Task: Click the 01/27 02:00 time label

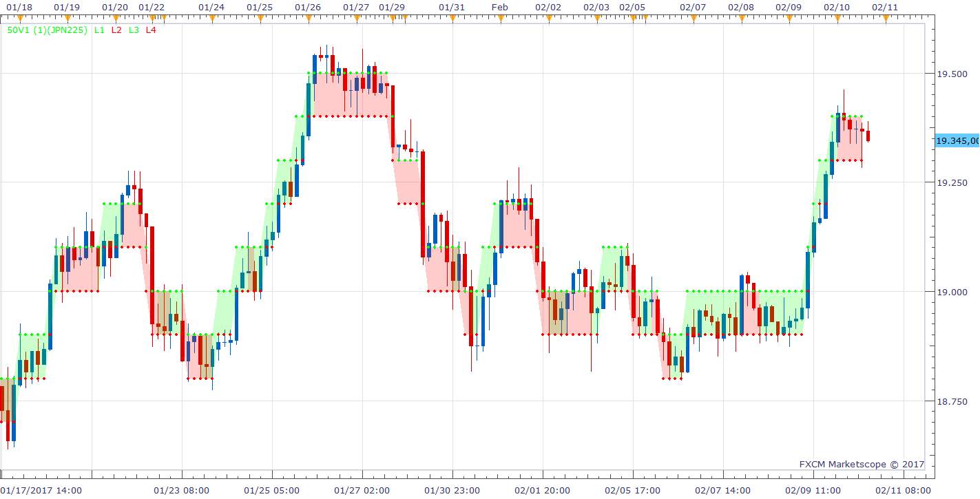Action: (x=362, y=490)
